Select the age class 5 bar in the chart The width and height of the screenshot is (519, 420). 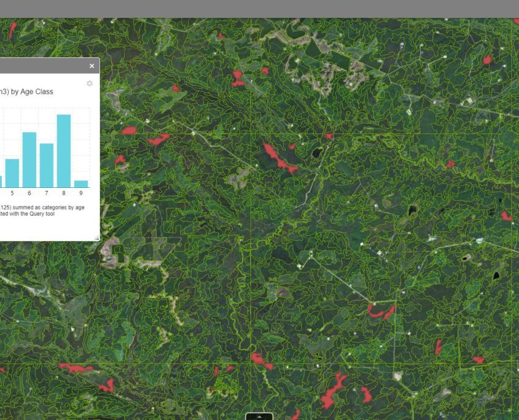pyautogui.click(x=12, y=172)
